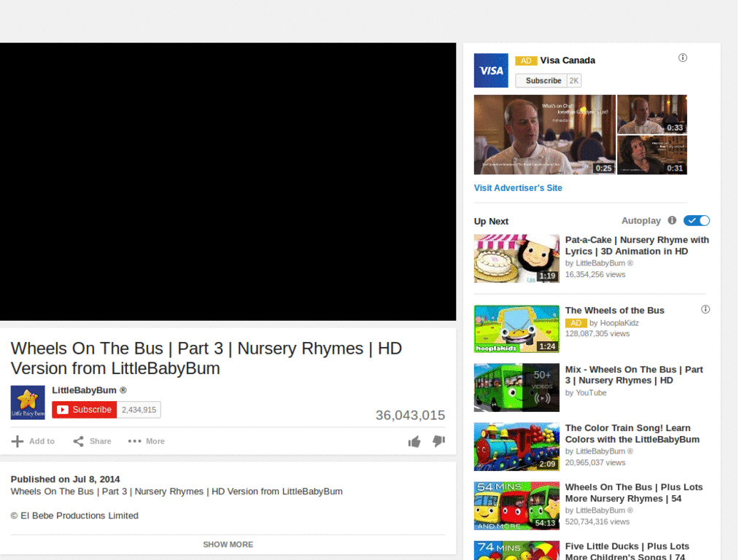Subscribe to LittleBabyBum with red button
The width and height of the screenshot is (747, 560).
coord(85,410)
